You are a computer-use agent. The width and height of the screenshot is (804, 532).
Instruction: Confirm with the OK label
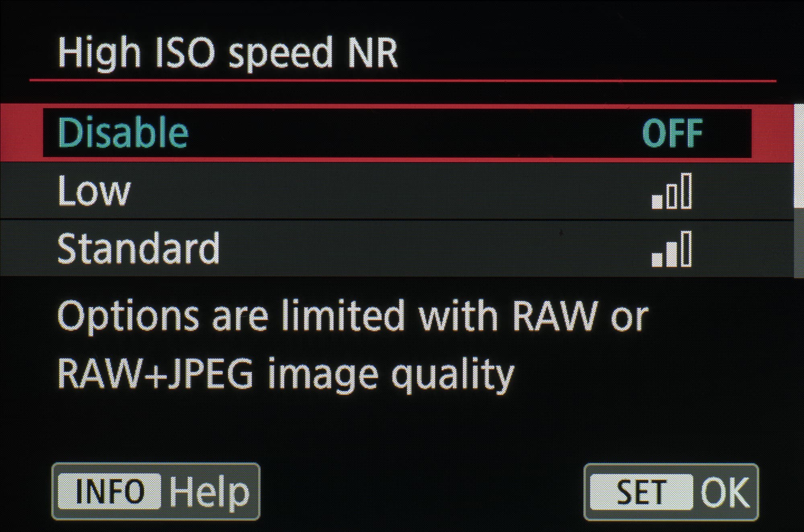pos(725,492)
